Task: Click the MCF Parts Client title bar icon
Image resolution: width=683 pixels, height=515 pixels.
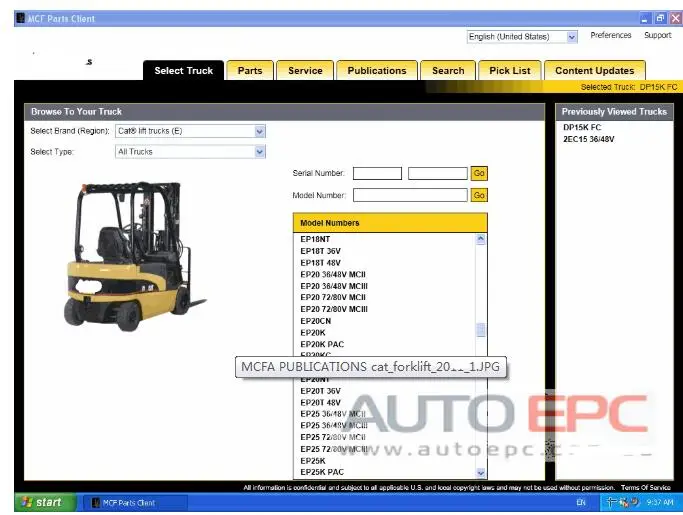Action: click(20, 18)
